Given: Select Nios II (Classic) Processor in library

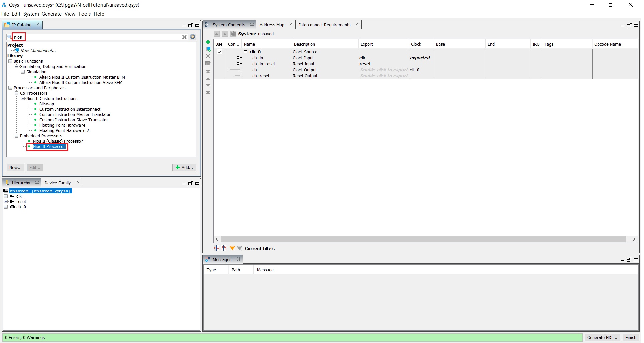Looking at the screenshot, I should click(58, 141).
